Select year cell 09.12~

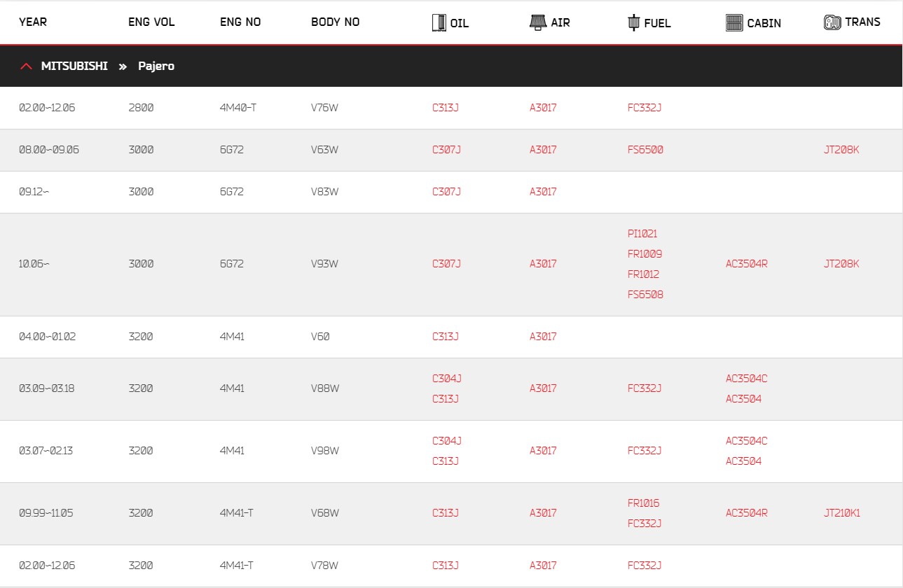tap(34, 192)
